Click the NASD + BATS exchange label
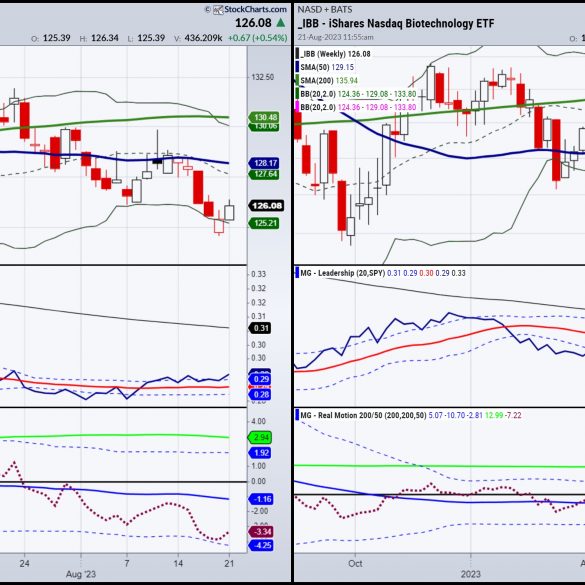Image resolution: width=585 pixels, height=585 pixels. coord(325,10)
